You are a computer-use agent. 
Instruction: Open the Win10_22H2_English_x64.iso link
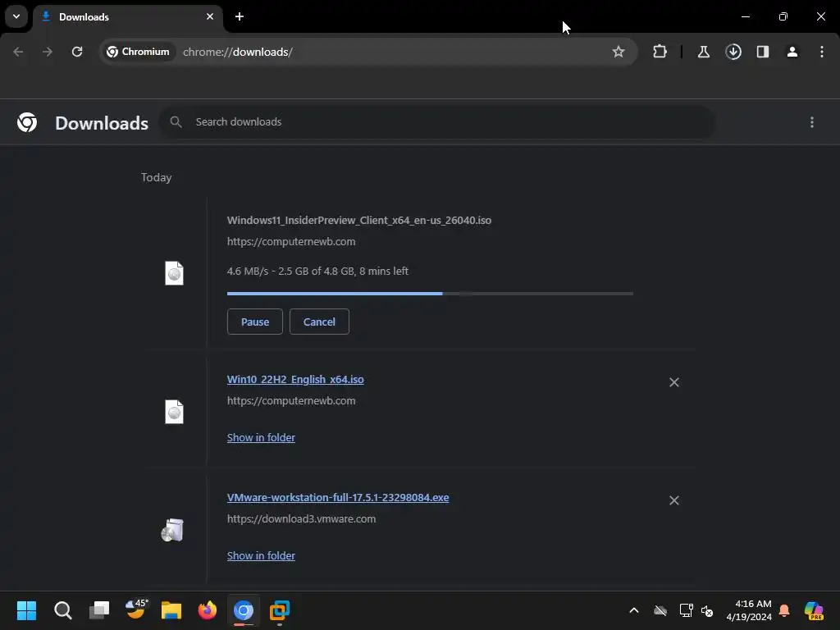(295, 379)
